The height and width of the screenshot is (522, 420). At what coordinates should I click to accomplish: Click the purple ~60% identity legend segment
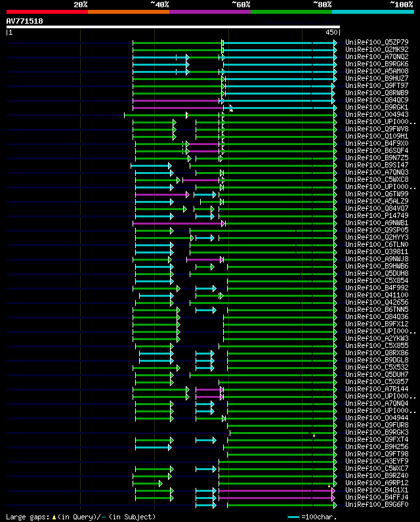point(210,12)
